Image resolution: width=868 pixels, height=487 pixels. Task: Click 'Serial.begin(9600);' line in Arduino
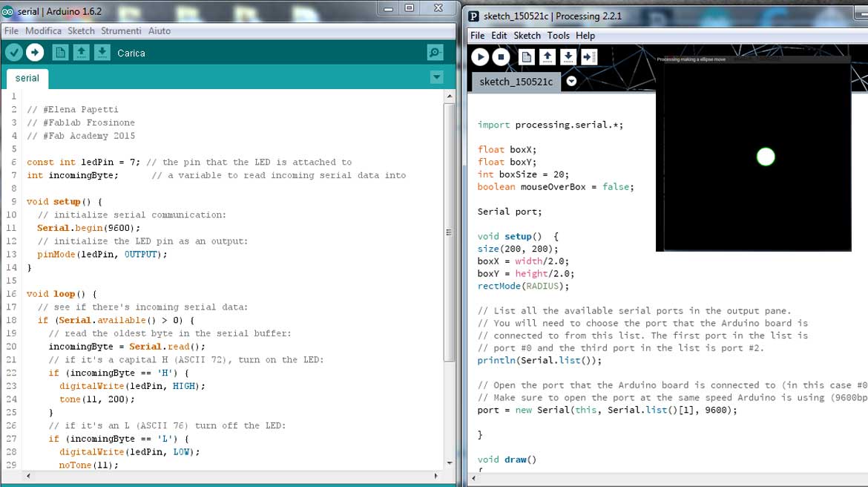coord(88,228)
